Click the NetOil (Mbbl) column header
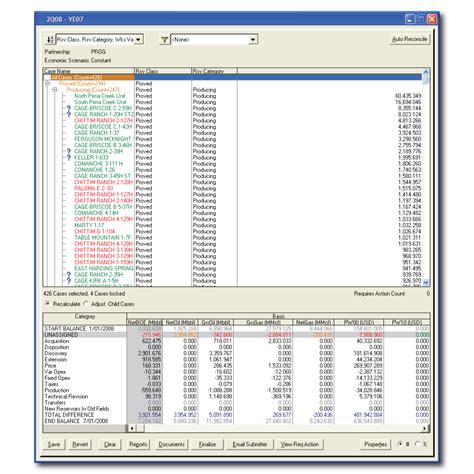474x474 pixels. (180, 322)
